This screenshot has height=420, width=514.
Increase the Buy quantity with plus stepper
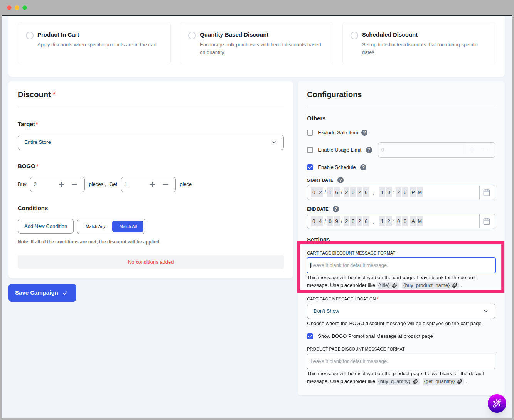61,184
